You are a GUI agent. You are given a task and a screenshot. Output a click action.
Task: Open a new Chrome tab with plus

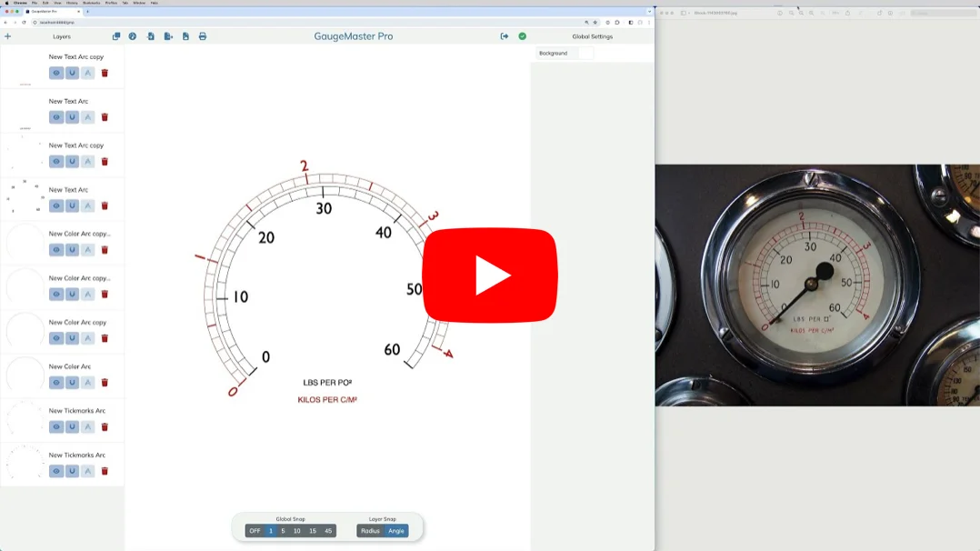pos(87,11)
